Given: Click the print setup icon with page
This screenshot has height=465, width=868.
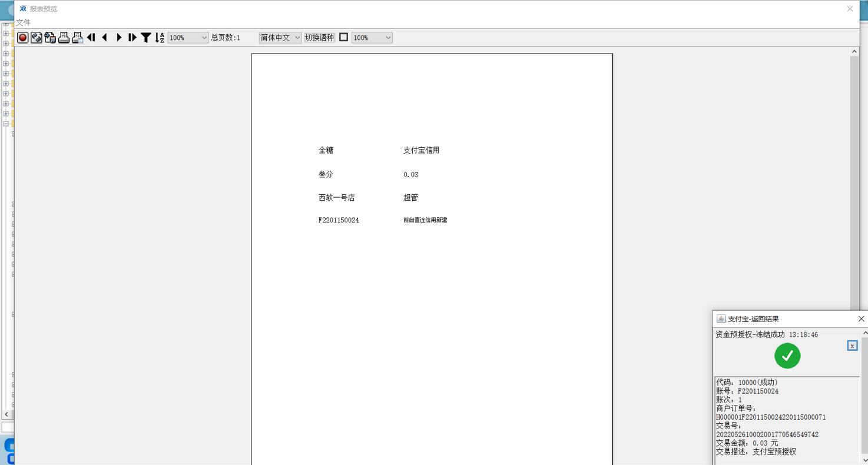Looking at the screenshot, I should pyautogui.click(x=77, y=38).
